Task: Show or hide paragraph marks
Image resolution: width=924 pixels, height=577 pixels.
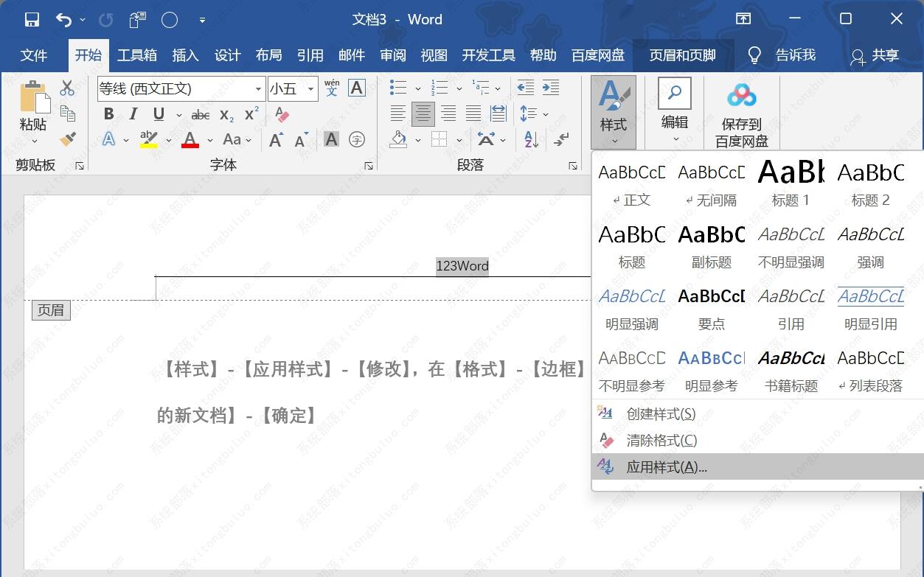Action: pos(561,139)
